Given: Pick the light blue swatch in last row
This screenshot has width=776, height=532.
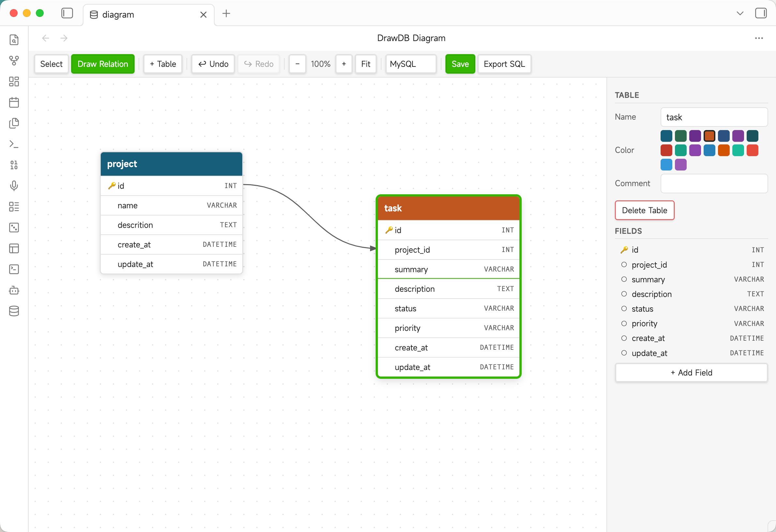Looking at the screenshot, I should coord(666,165).
